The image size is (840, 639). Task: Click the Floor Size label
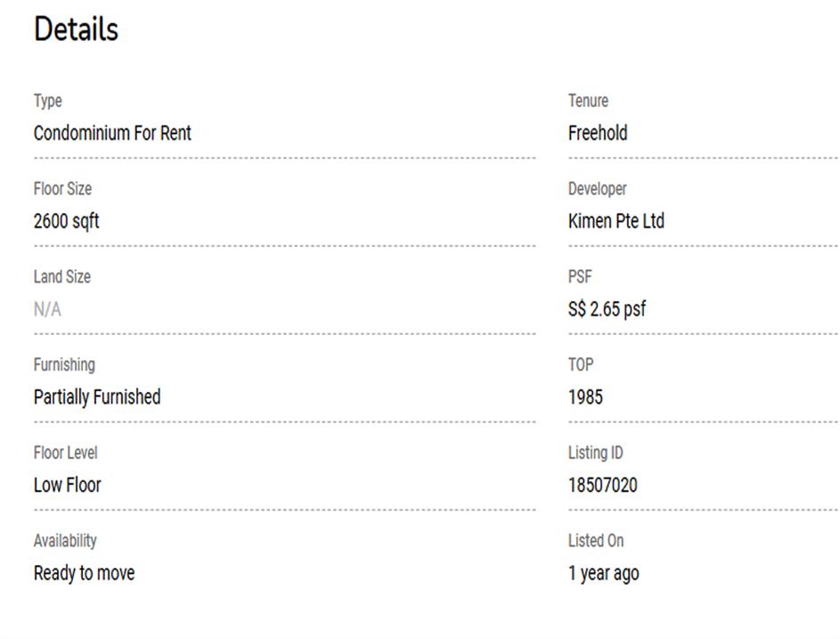[62, 189]
